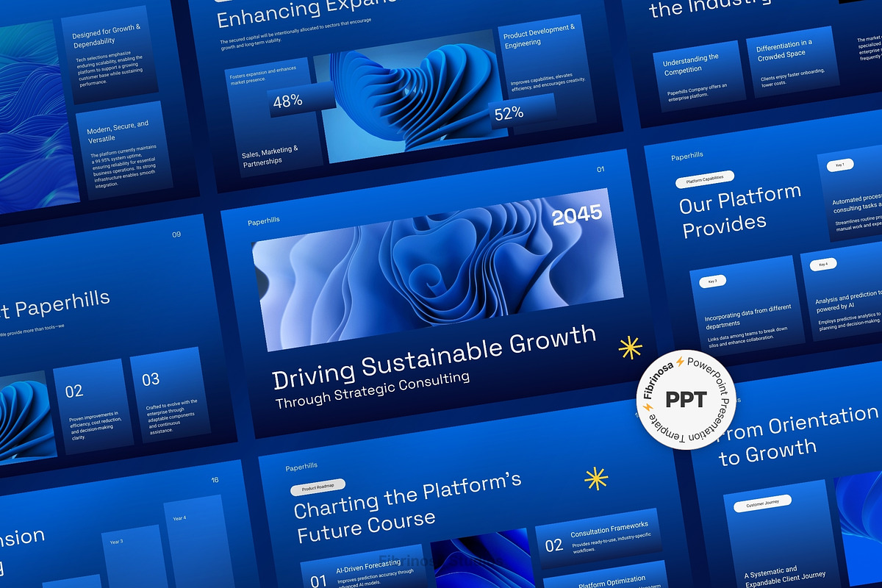882x588 pixels.
Task: Click the 02 card about proven improvements
Action: (x=92, y=406)
